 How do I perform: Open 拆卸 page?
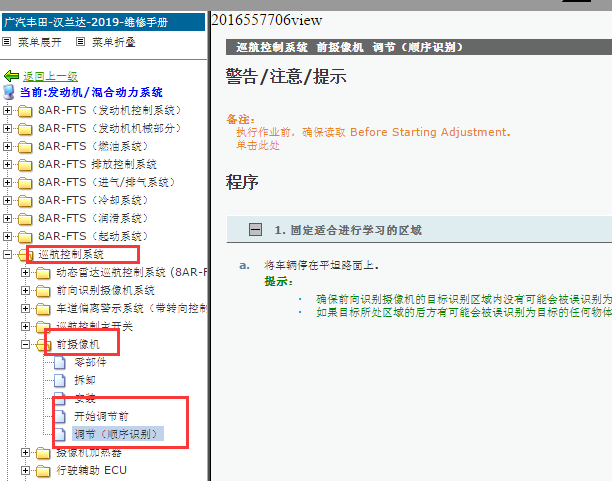[85, 380]
